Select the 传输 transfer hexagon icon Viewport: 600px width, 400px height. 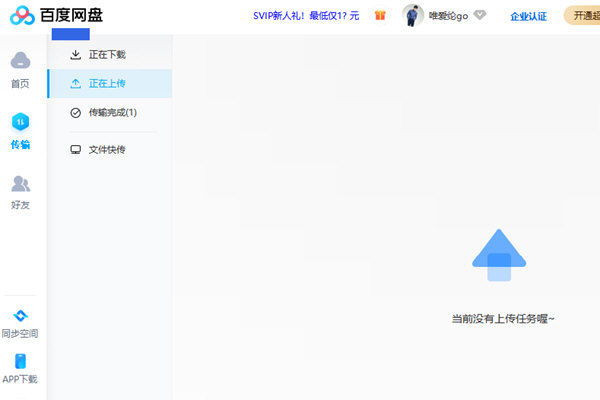click(x=20, y=122)
